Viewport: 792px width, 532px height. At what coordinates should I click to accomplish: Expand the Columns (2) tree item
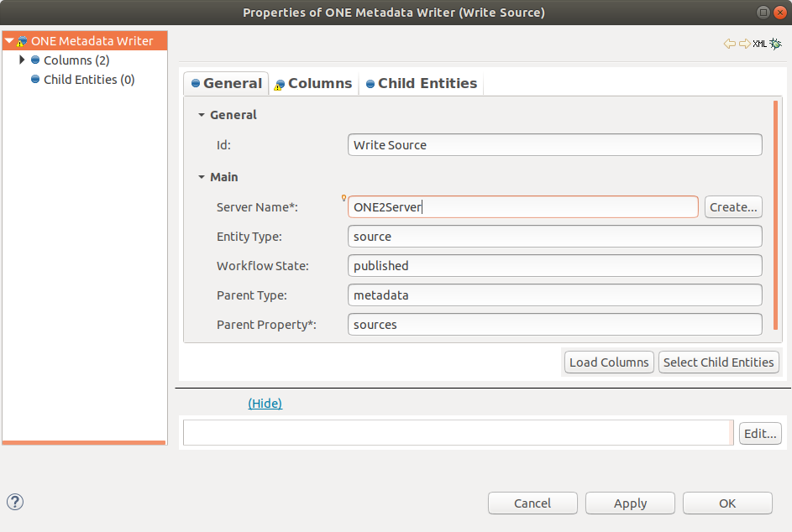click(21, 60)
